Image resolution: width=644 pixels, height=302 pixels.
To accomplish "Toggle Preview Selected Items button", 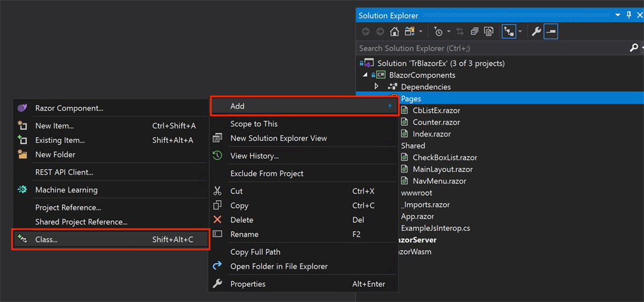I will click(550, 31).
